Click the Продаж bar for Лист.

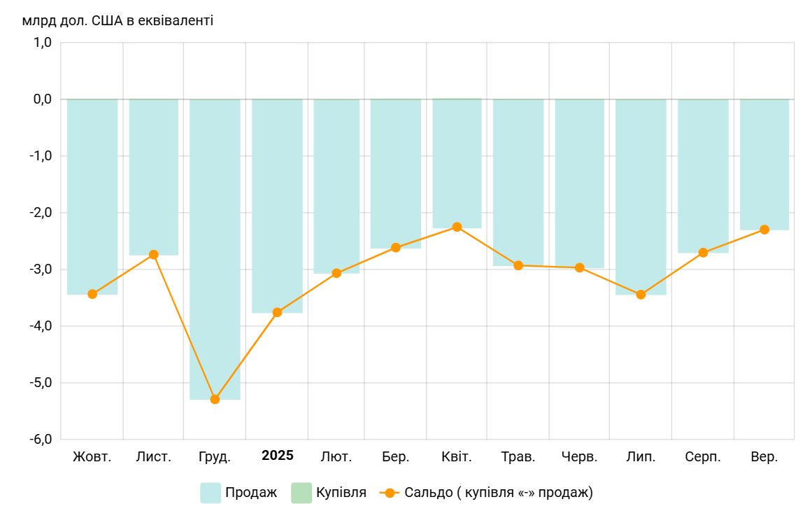154,175
